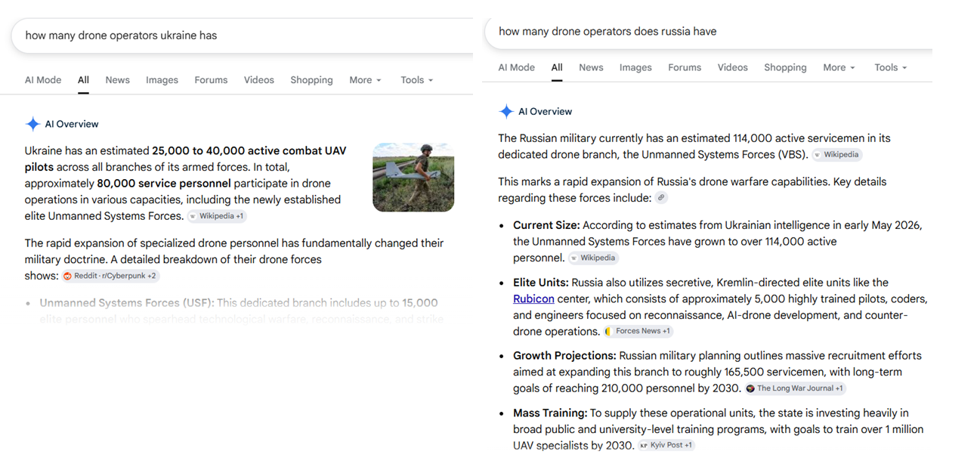The width and height of the screenshot is (980, 470).
Task: Expand Tools dropdown in Ukraine search
Action: (x=416, y=80)
